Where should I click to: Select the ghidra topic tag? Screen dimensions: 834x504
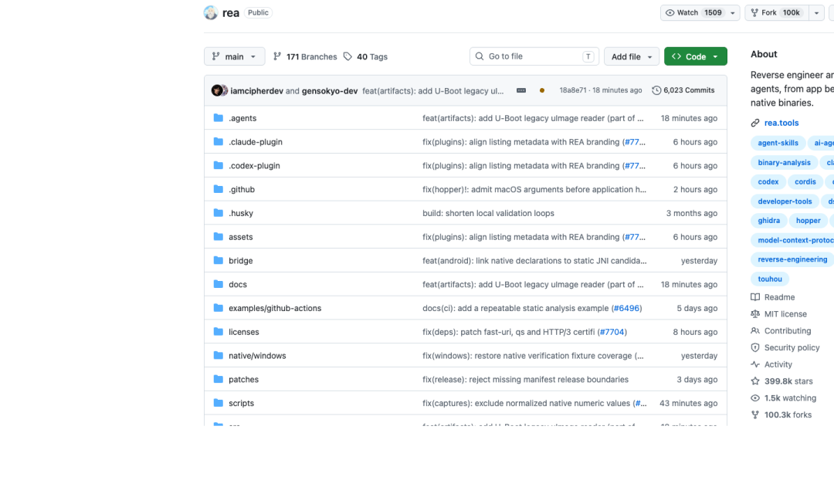(768, 221)
